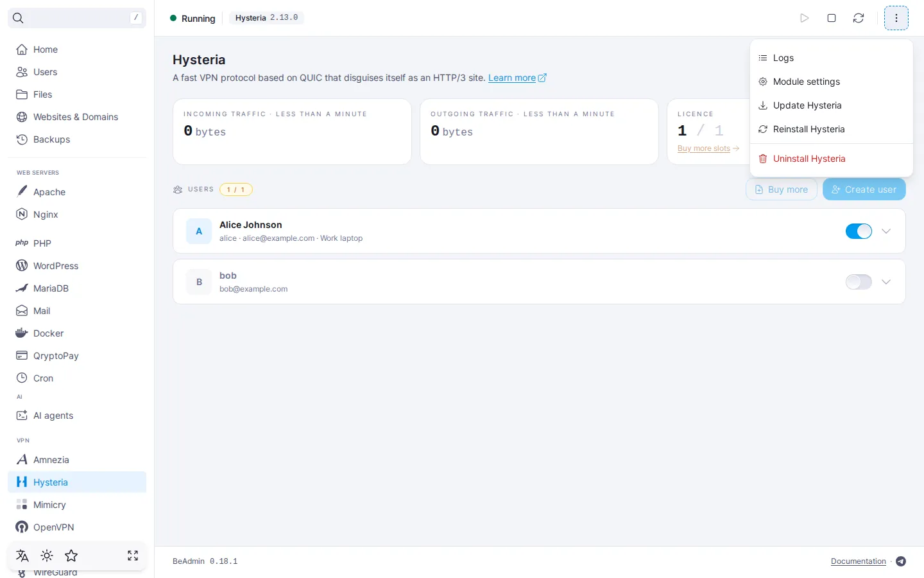This screenshot has height=578, width=924.
Task: Open PHP settings page
Action: point(77,243)
